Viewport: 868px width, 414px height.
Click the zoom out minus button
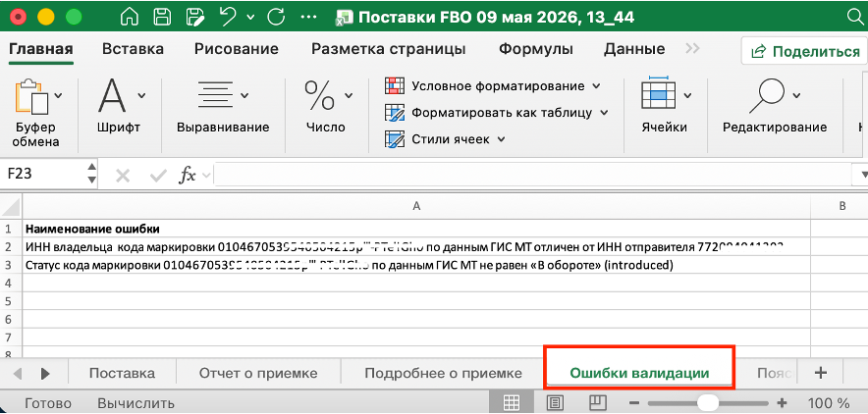click(635, 403)
